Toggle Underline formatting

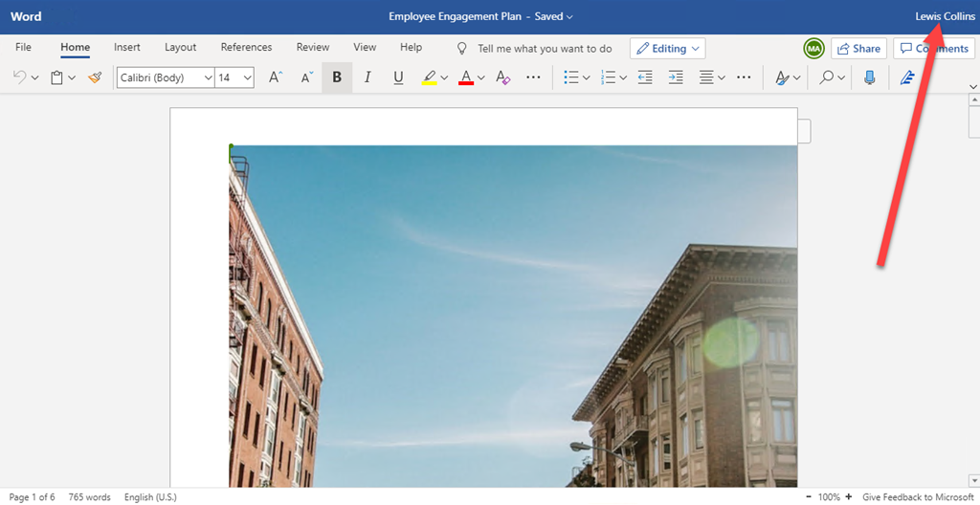coord(398,77)
